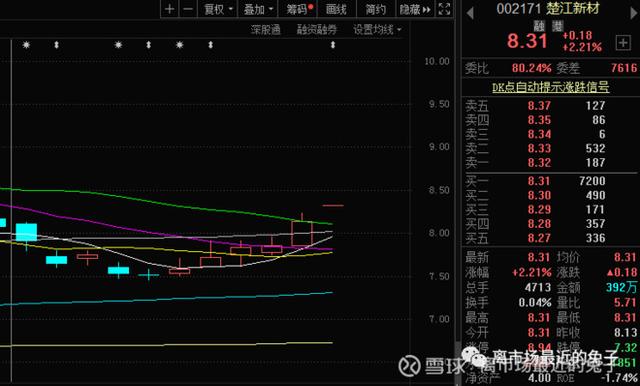Select the 深股通 tab

click(x=265, y=29)
